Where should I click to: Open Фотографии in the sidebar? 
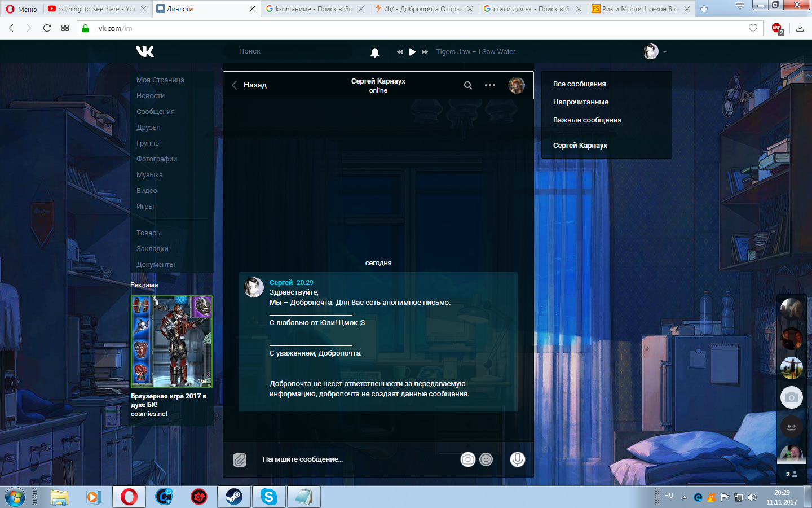click(x=157, y=159)
